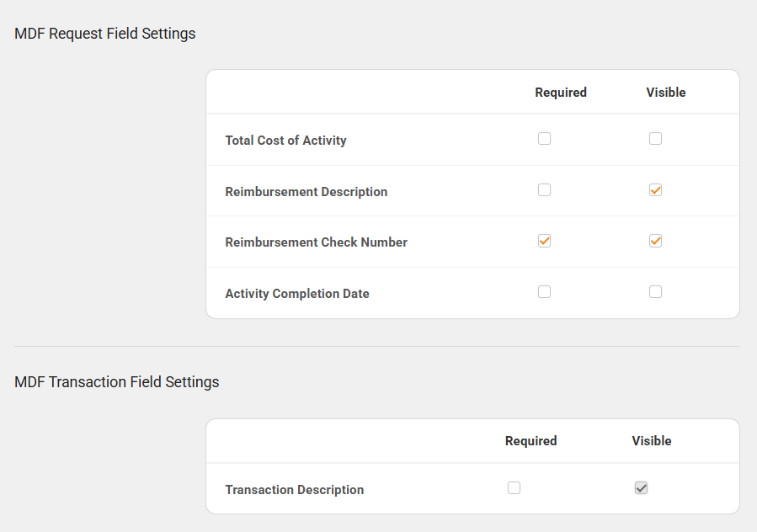Click the Total Cost of Activity label
The image size is (757, 532).
(285, 141)
